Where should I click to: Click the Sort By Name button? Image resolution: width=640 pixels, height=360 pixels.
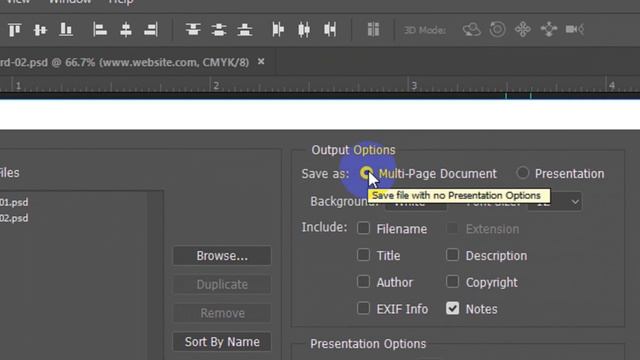222,342
